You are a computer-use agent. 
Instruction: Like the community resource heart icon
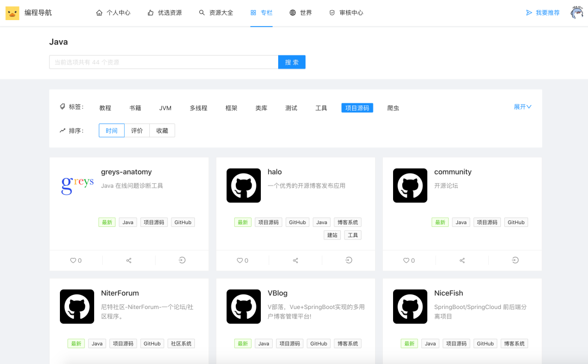(409, 261)
